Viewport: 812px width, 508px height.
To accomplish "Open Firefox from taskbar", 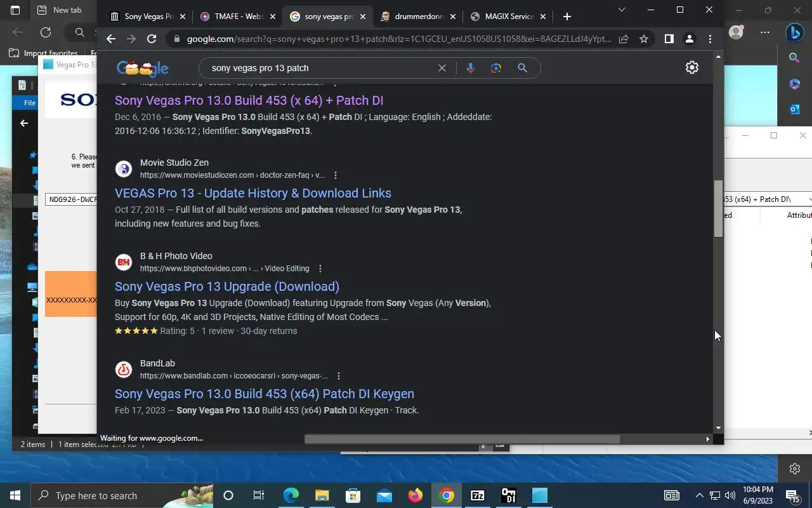I will [x=415, y=495].
